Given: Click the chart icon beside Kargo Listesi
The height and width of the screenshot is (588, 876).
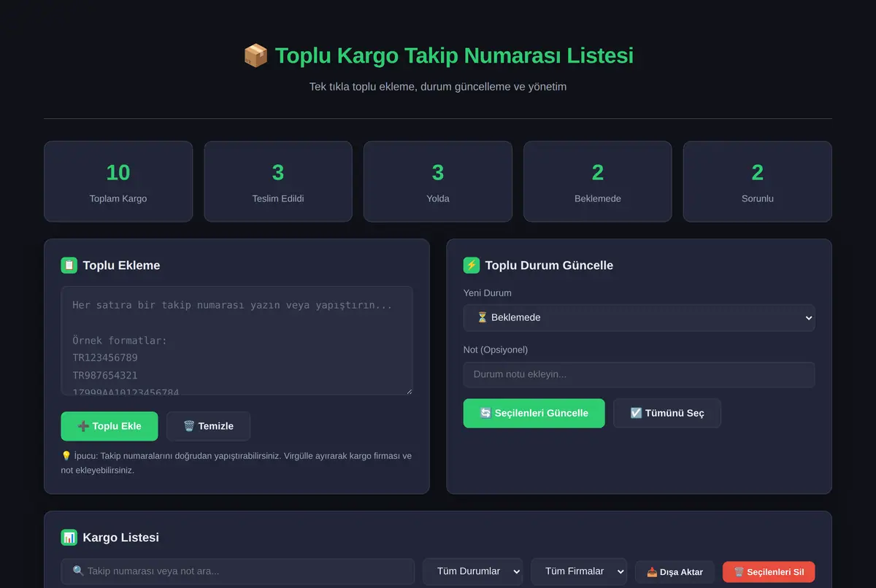Looking at the screenshot, I should 69,538.
